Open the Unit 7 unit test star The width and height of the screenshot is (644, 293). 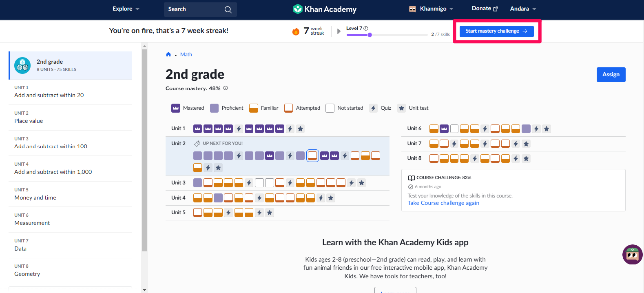pos(526,144)
